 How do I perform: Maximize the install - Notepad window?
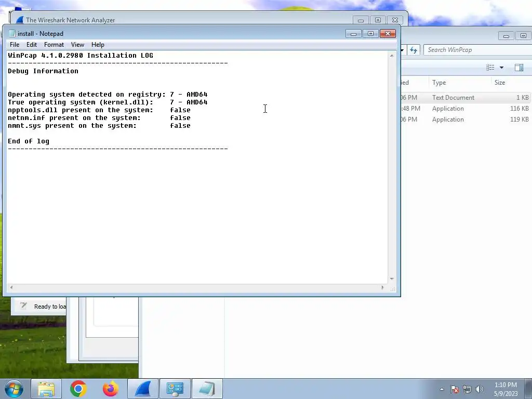coord(370,34)
